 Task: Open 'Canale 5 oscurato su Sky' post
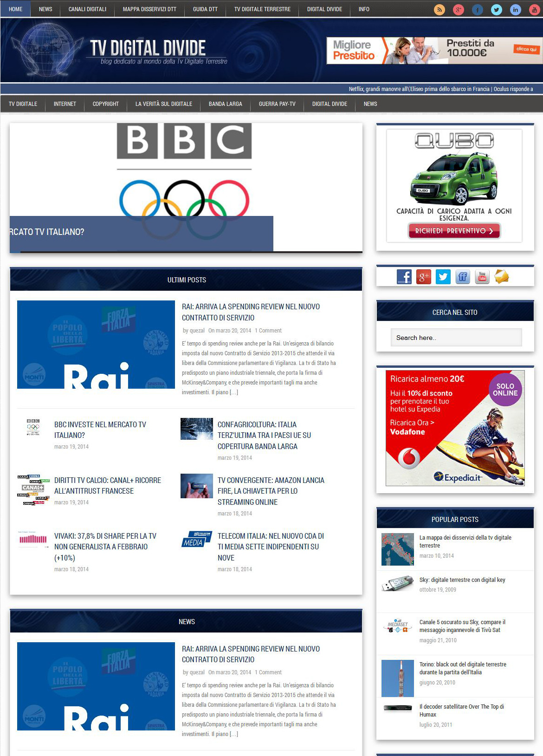click(x=462, y=626)
